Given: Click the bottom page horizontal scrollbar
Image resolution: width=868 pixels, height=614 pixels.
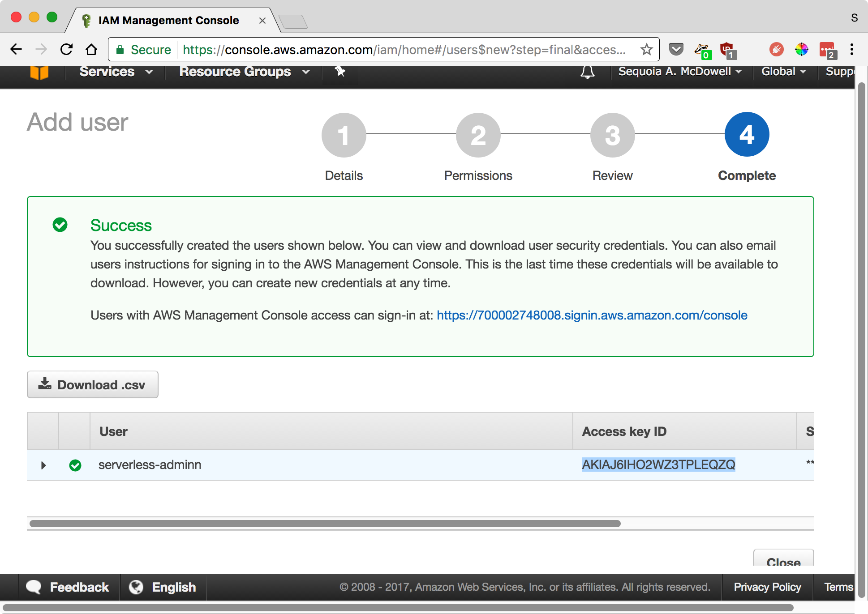Looking at the screenshot, I should (398, 608).
